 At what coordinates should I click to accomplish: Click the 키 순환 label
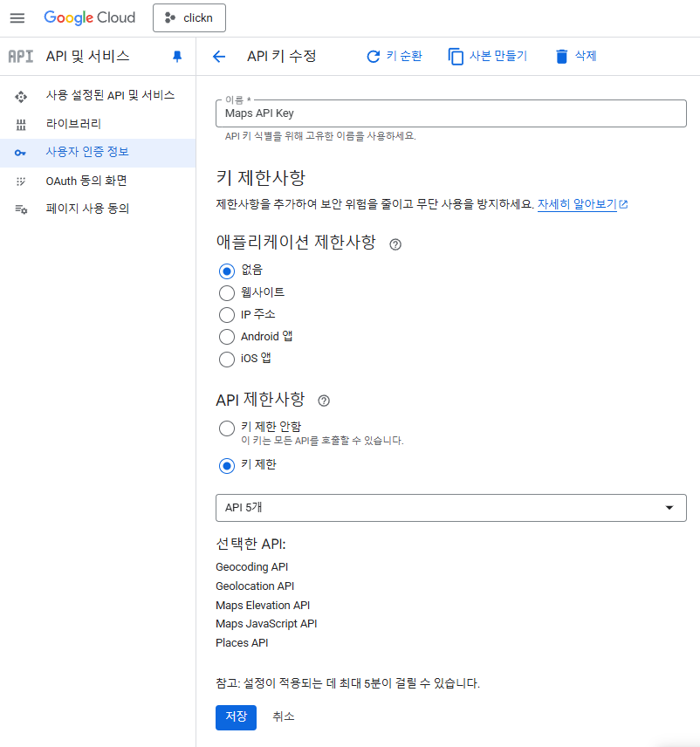(404, 56)
